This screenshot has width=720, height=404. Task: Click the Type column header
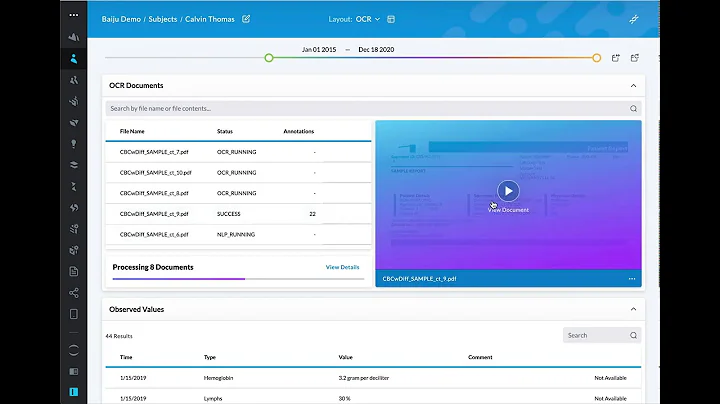click(210, 357)
